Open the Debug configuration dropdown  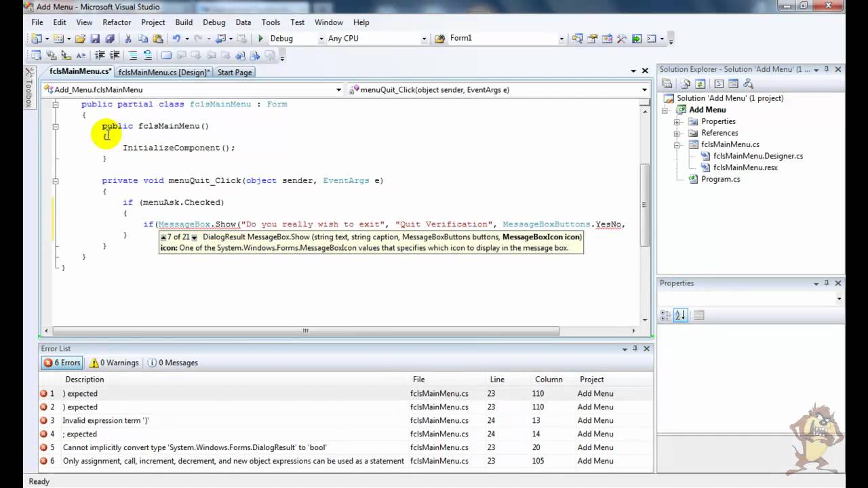pos(321,39)
